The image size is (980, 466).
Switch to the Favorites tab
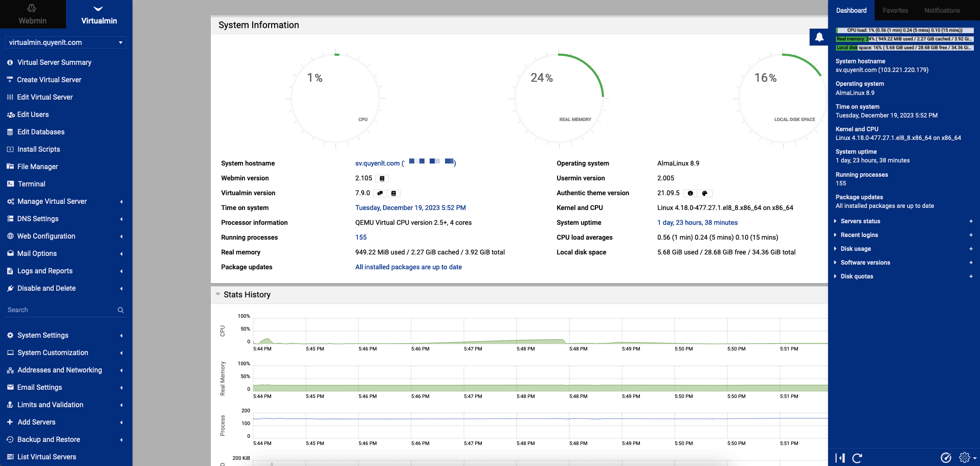895,10
